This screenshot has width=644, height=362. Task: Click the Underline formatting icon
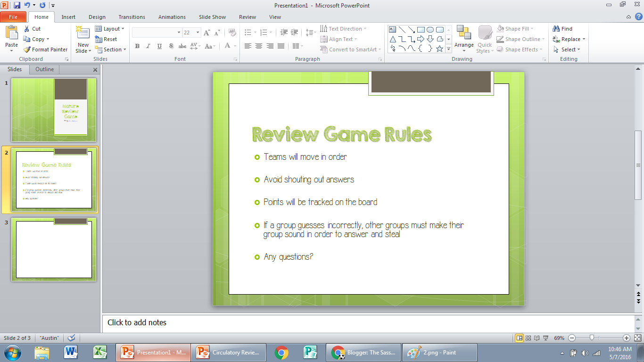tap(159, 46)
